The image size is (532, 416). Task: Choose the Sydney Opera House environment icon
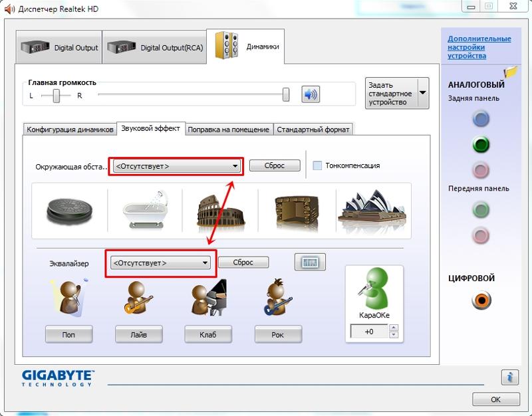pyautogui.click(x=372, y=209)
